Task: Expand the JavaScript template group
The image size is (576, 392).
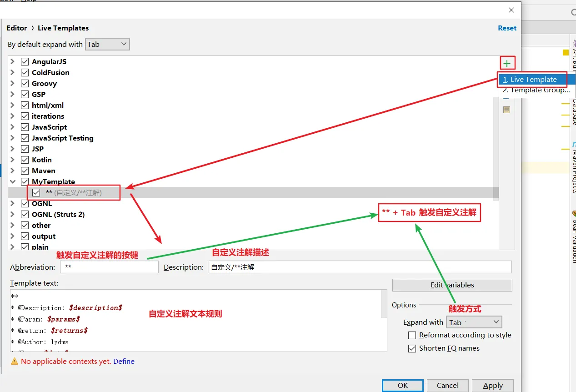Action: [13, 127]
